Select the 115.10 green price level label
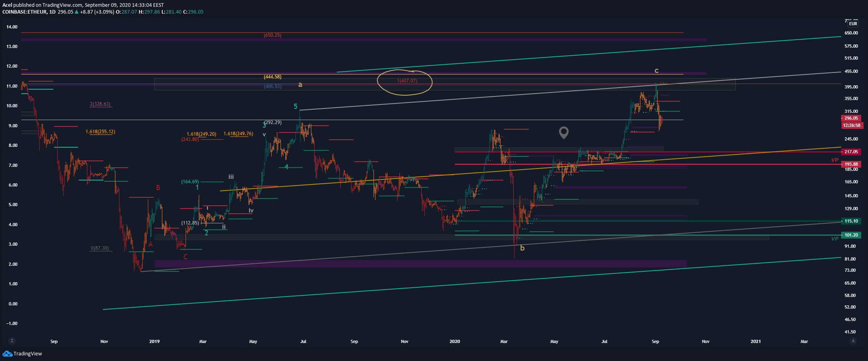The image size is (868, 361). tap(851, 221)
